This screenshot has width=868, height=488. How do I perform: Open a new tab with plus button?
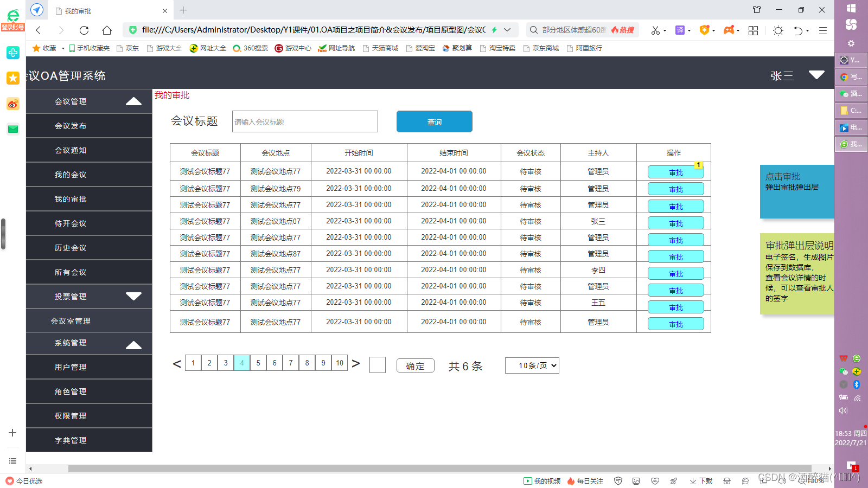[x=183, y=10]
